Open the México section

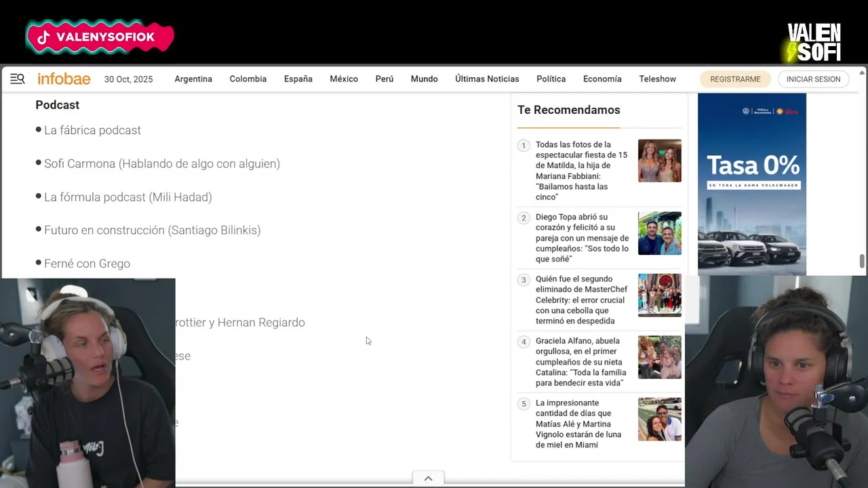344,79
